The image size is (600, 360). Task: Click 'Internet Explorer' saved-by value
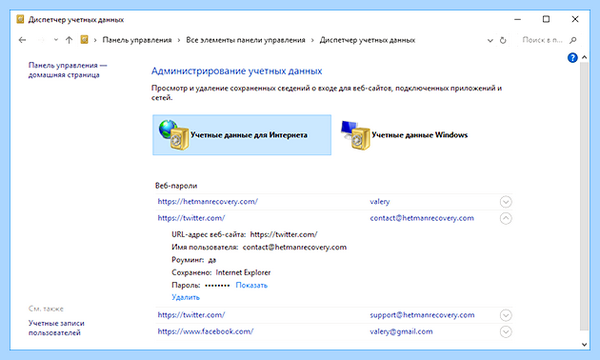[243, 272]
